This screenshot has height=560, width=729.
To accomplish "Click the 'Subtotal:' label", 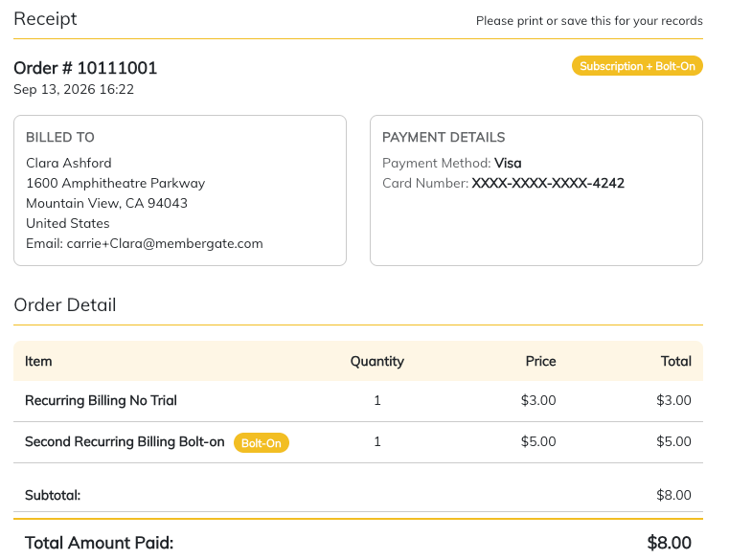I will click(x=53, y=496).
